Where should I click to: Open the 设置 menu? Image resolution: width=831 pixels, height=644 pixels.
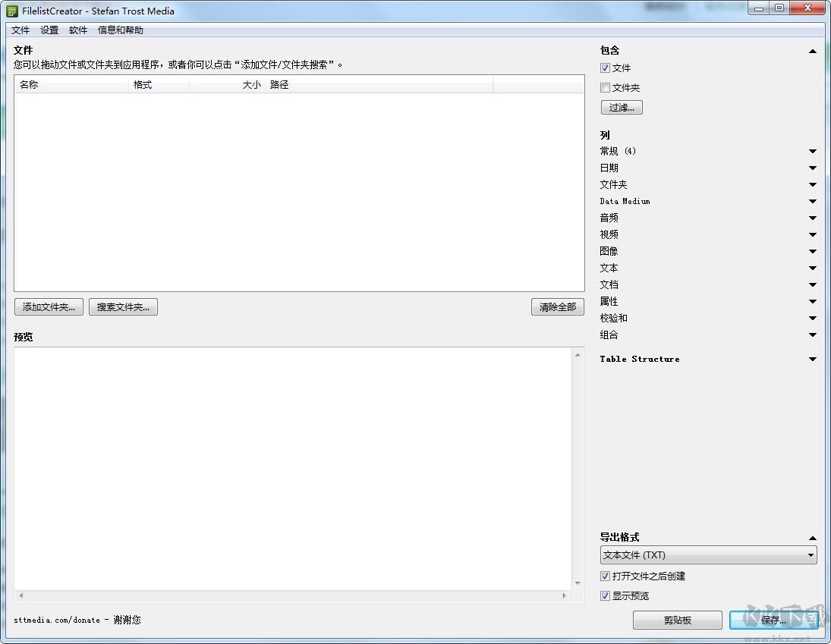pos(49,30)
